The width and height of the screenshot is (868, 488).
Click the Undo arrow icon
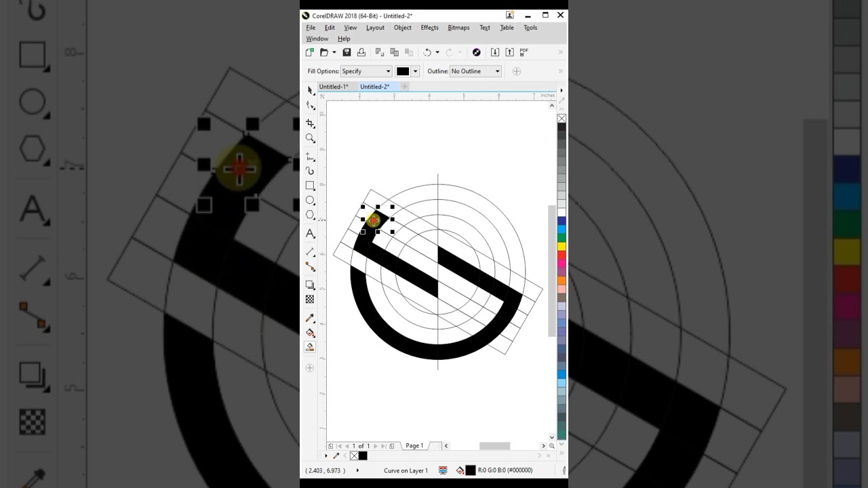click(427, 52)
